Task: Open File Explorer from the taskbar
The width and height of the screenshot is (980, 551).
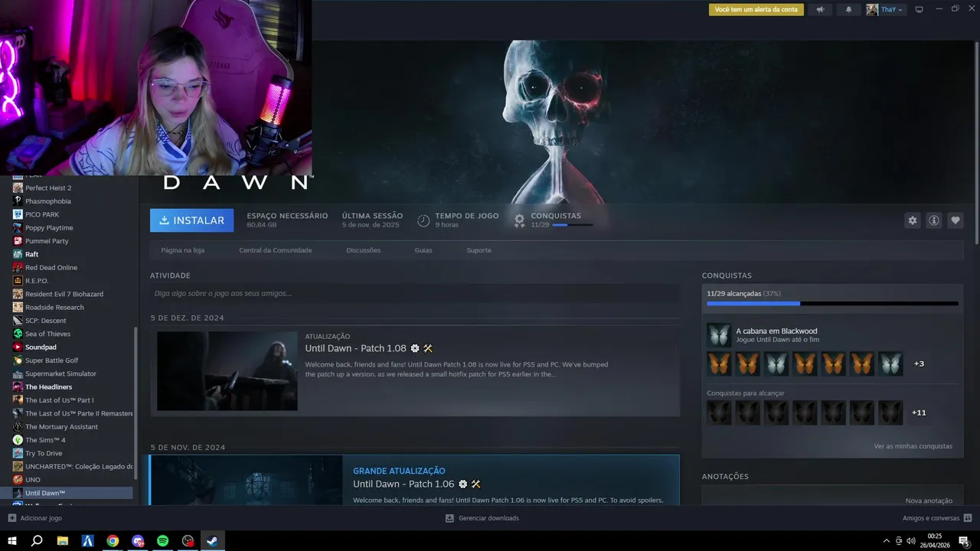Action: click(x=62, y=541)
